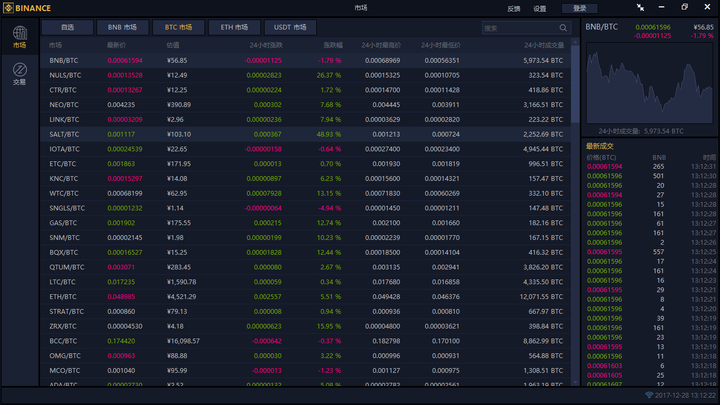
Task: Click SALT/BTC change 48.93 %
Action: coord(329,134)
